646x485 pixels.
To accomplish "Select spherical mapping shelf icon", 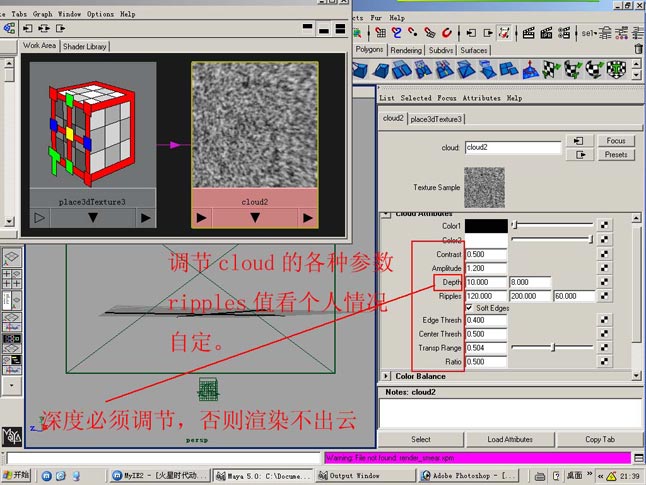I will (x=594, y=69).
